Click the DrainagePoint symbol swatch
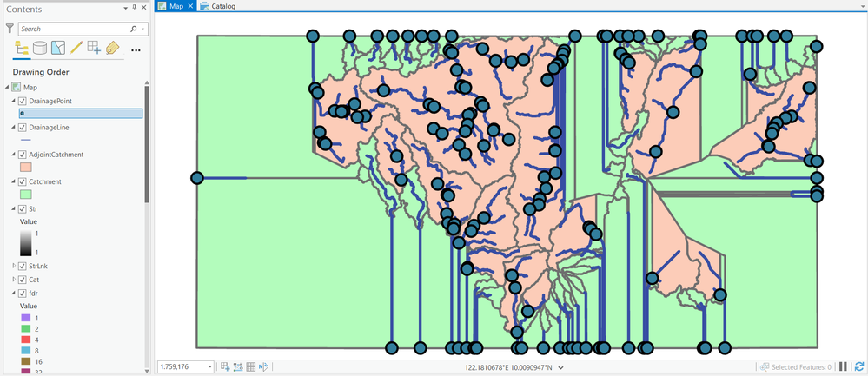Image resolution: width=868 pixels, height=376 pixels. coord(23,114)
